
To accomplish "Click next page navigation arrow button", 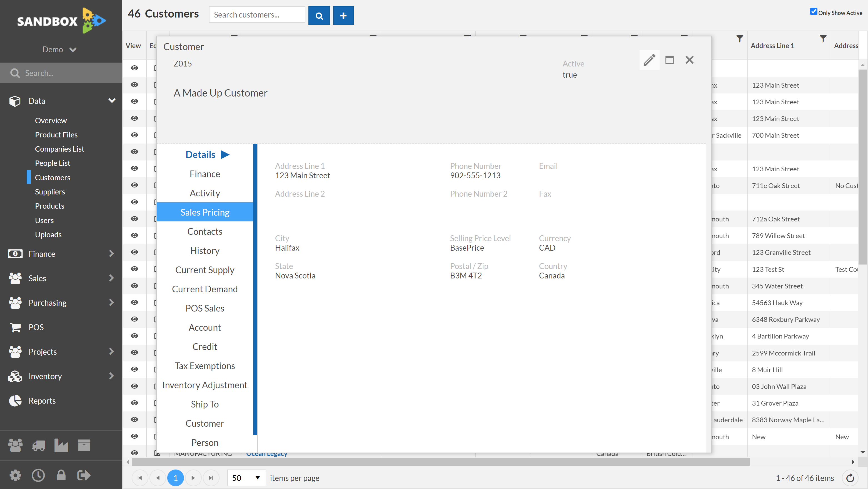I will click(193, 478).
